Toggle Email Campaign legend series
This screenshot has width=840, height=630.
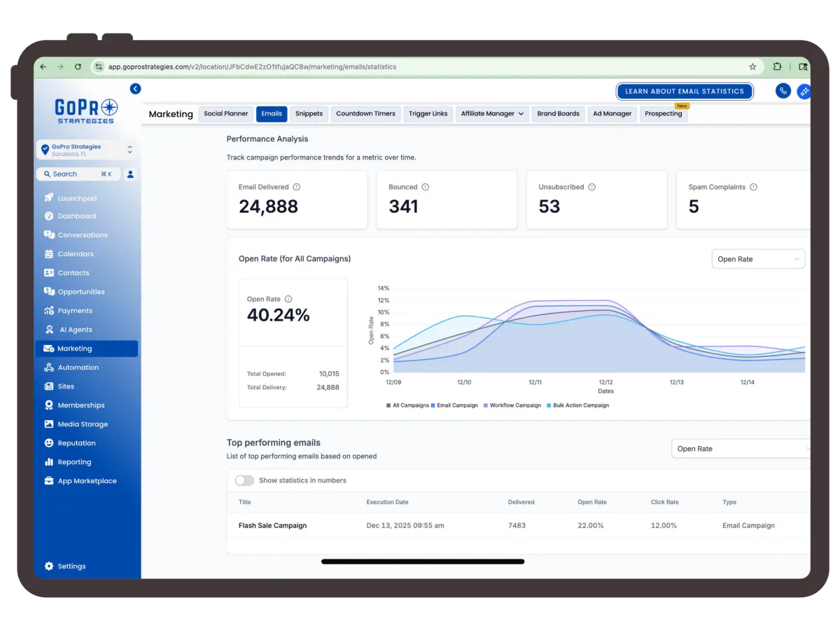pyautogui.click(x=454, y=405)
